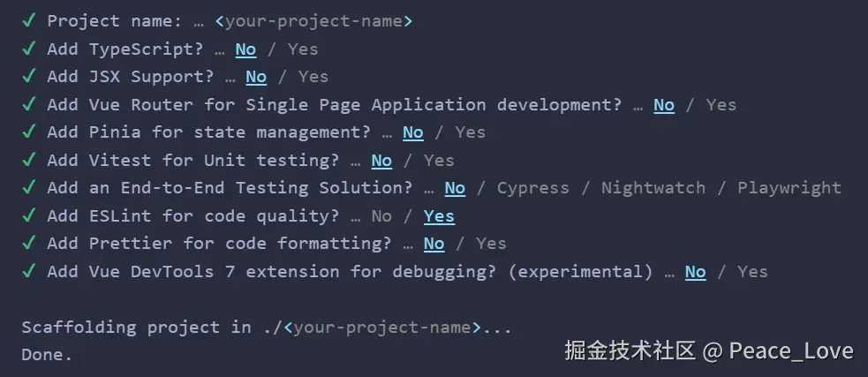The image size is (868, 377).
Task: Select No for ESLint code quality
Action: coord(381,215)
